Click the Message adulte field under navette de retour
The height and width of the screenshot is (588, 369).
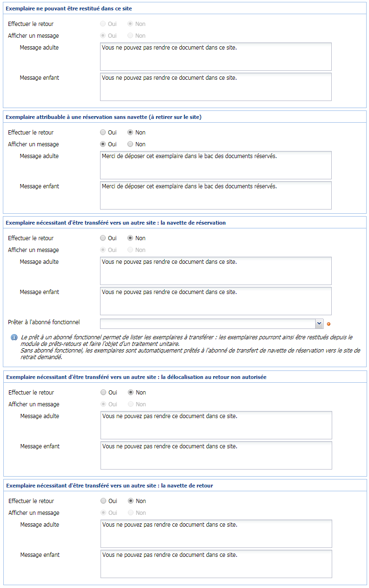coord(215,533)
